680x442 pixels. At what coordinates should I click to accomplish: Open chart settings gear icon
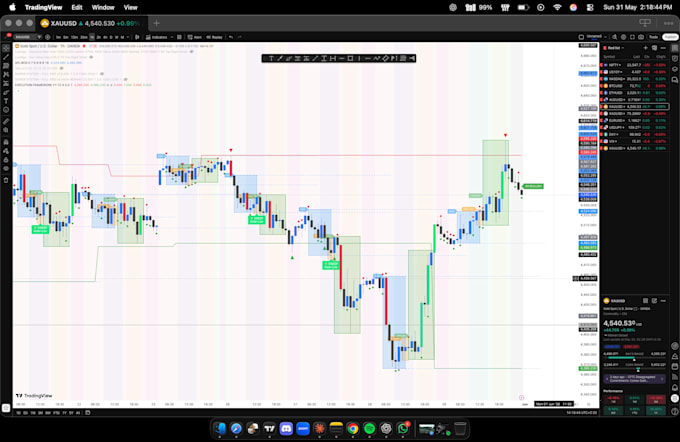point(624,37)
